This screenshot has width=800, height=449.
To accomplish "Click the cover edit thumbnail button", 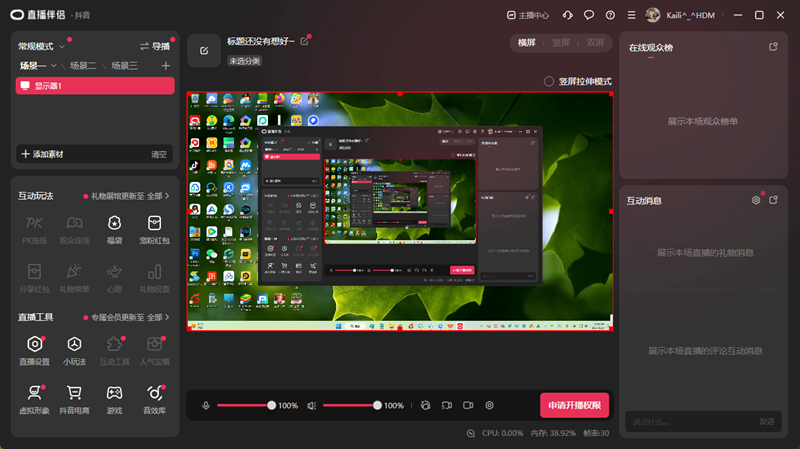I will pos(204,51).
